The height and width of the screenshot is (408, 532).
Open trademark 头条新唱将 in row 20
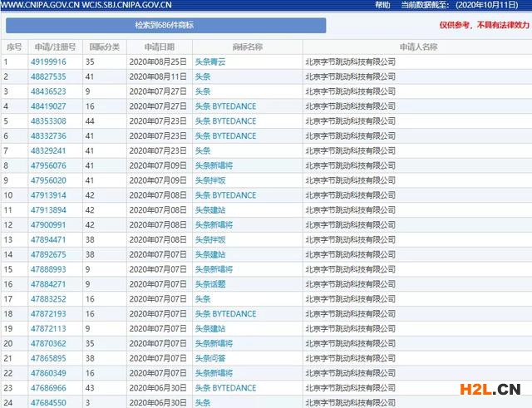214,343
